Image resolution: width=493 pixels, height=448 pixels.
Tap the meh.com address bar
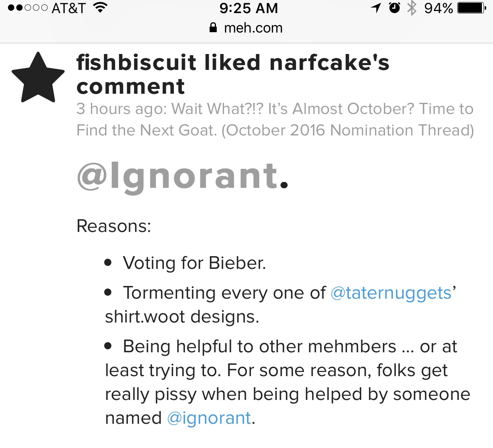tap(246, 28)
